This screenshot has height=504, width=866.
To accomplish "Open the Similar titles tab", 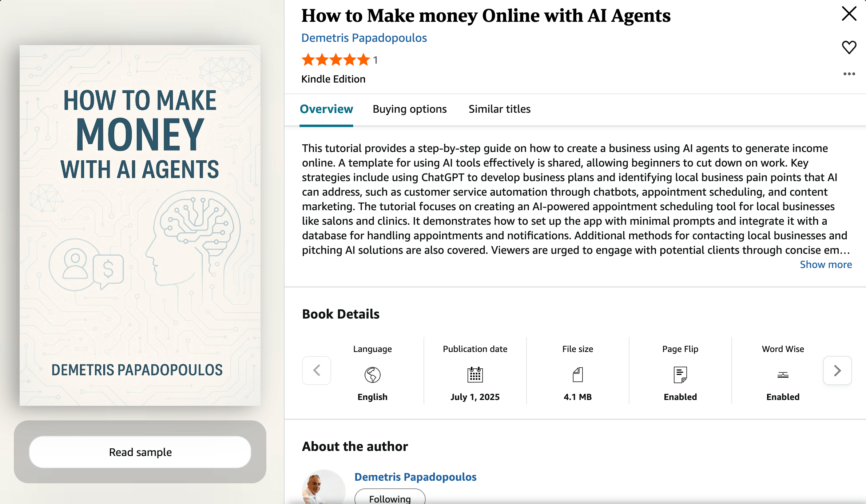I will (499, 109).
